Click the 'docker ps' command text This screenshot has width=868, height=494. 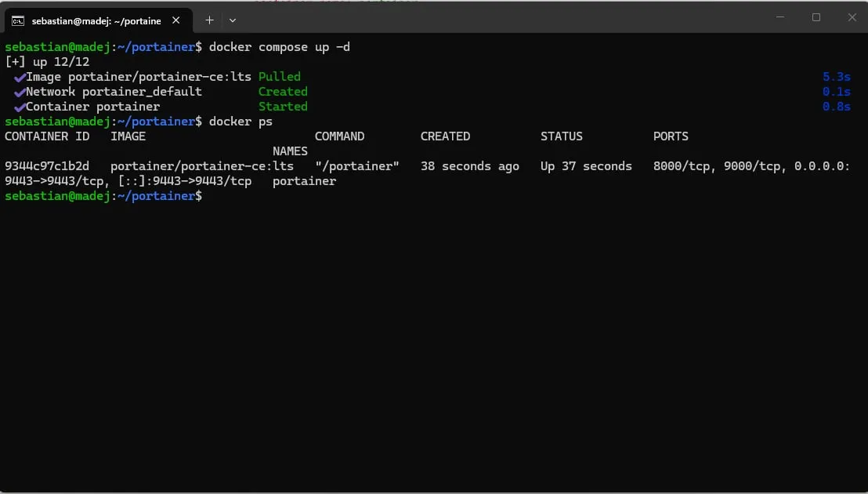[241, 122]
